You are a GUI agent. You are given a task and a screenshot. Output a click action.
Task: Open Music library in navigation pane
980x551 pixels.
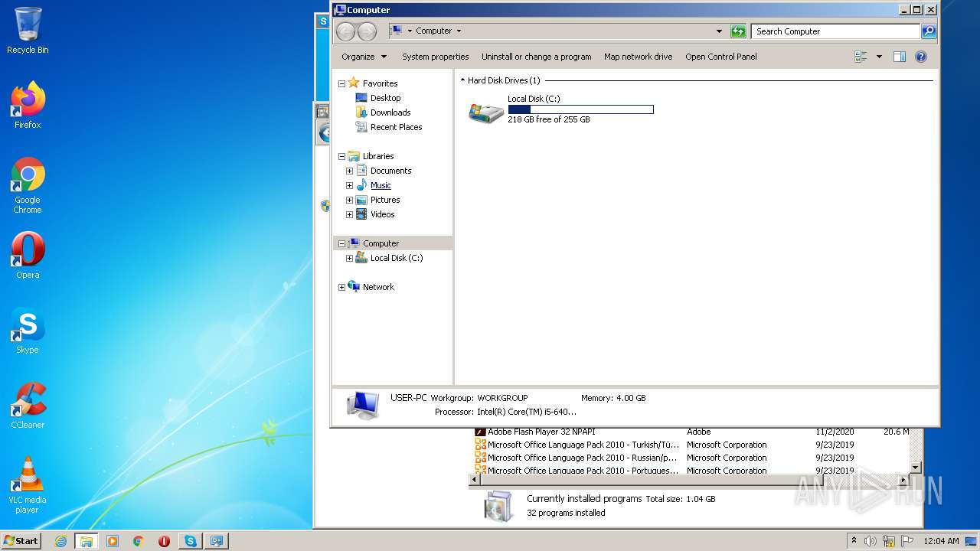click(381, 185)
